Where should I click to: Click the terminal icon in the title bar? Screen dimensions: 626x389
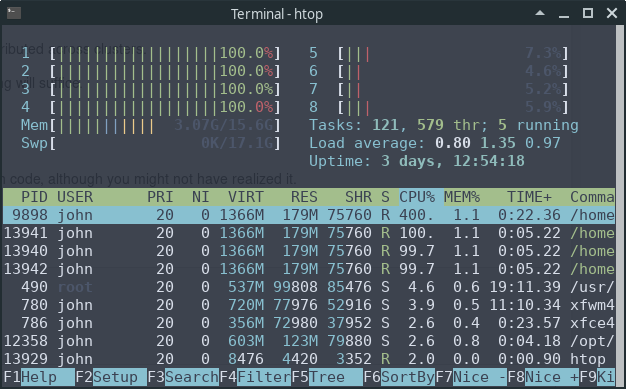(14, 13)
